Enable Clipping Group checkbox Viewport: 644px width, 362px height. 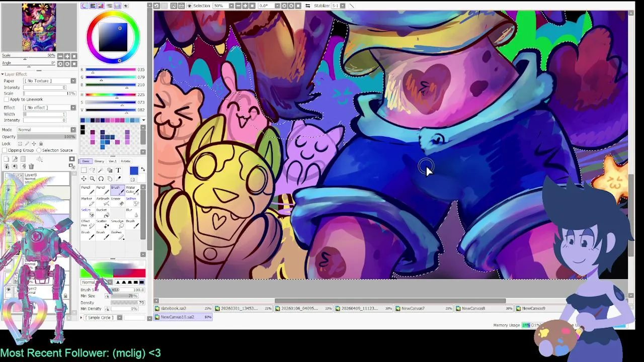coord(5,150)
